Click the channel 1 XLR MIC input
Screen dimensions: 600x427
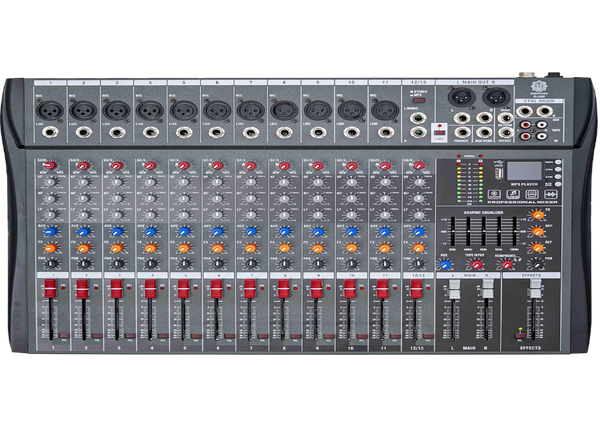[x=50, y=111]
